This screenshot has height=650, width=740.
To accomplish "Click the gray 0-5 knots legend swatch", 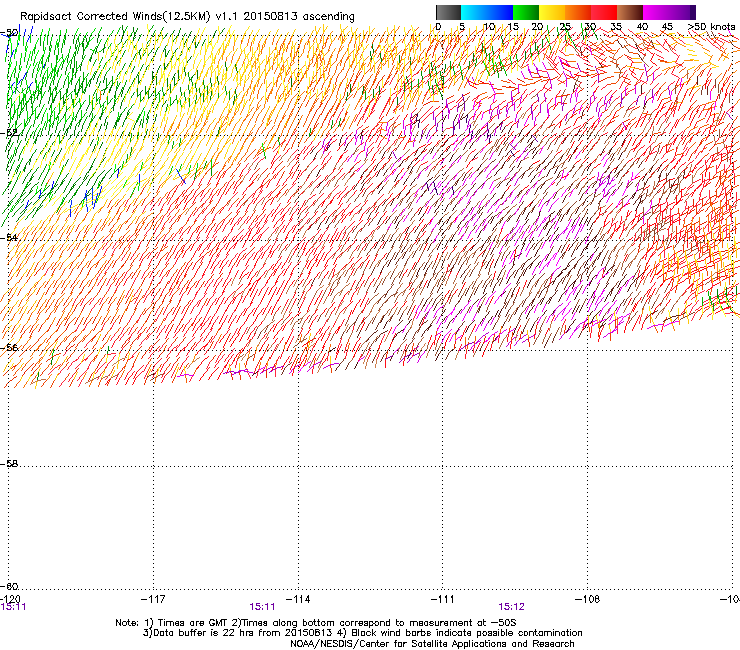I will click(x=448, y=12).
